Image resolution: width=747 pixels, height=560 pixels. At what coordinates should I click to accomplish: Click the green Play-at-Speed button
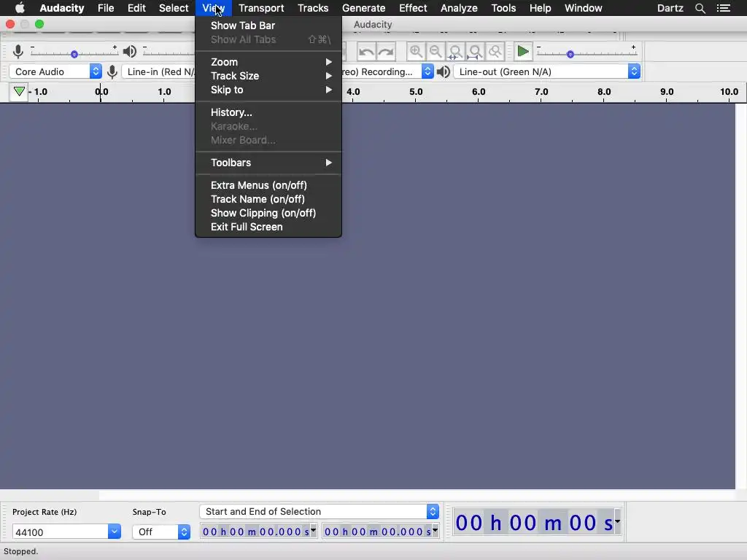523,51
